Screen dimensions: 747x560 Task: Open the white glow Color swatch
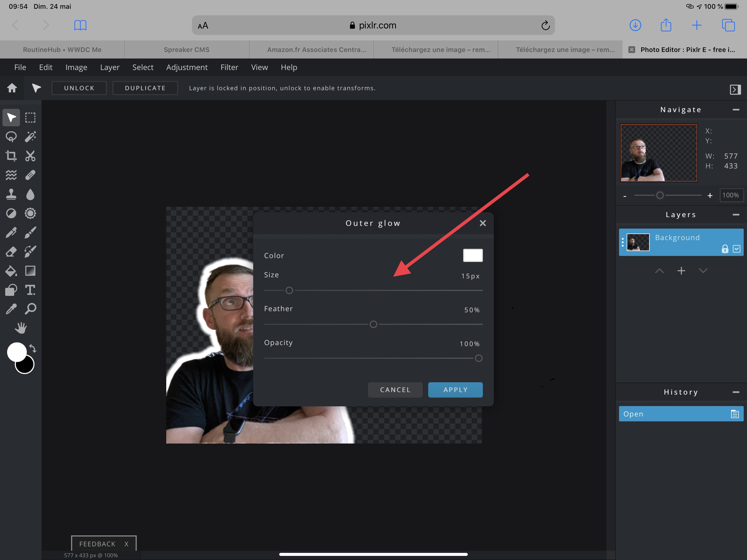[x=472, y=255]
